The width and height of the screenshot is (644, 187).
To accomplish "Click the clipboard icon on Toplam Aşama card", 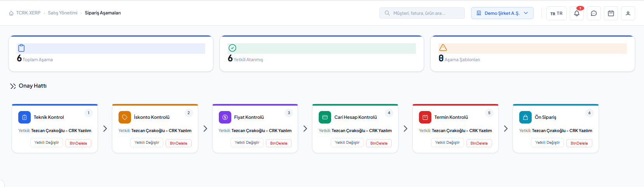I will point(21,48).
